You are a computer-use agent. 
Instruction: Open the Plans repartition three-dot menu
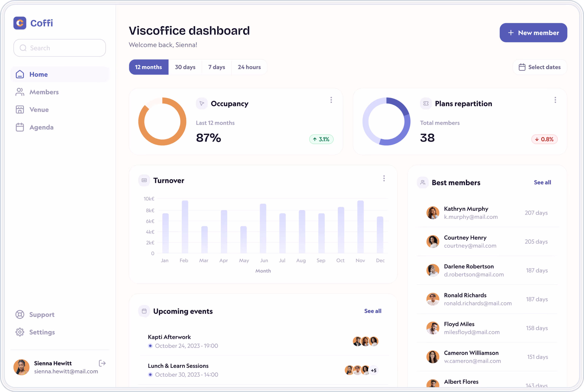pos(555,100)
